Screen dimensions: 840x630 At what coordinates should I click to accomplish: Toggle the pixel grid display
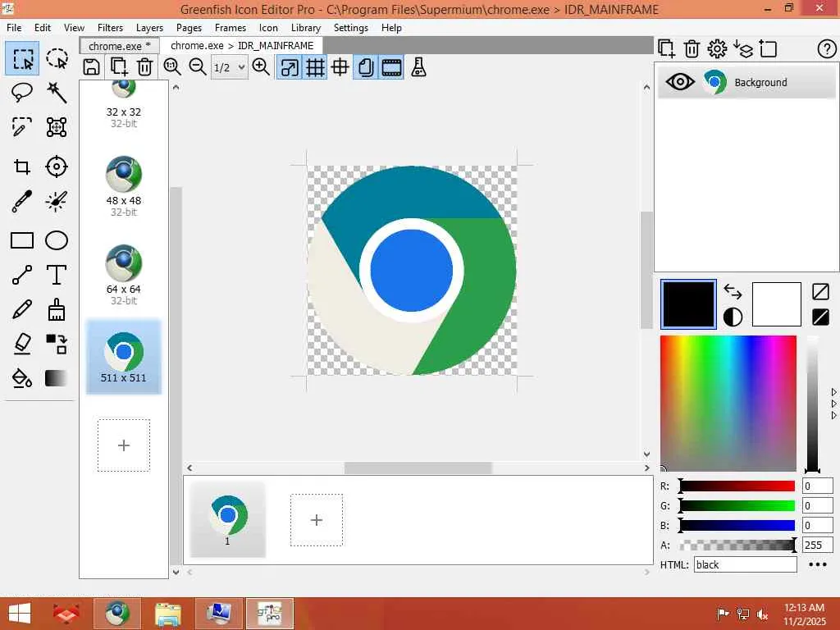pyautogui.click(x=315, y=67)
